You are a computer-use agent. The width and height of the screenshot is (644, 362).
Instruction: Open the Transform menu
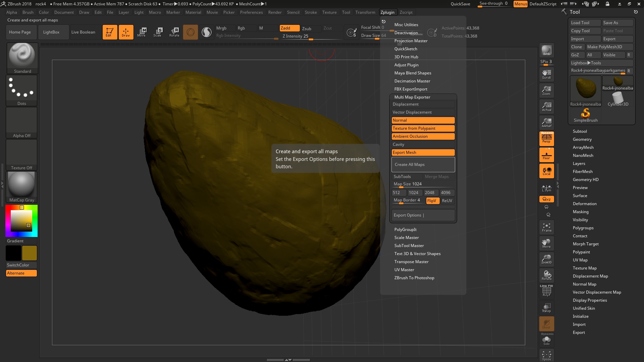coord(365,12)
